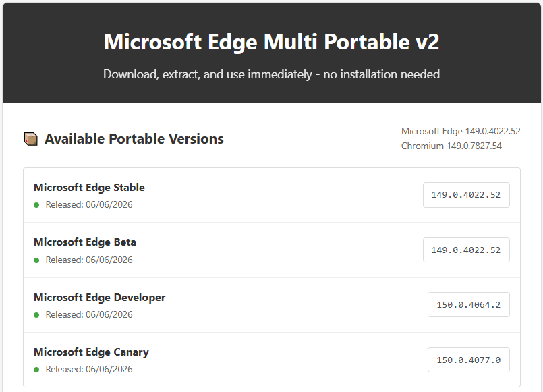543x392 pixels.
Task: Open the Microsoft Edge Developer entry title
Action: pos(100,298)
